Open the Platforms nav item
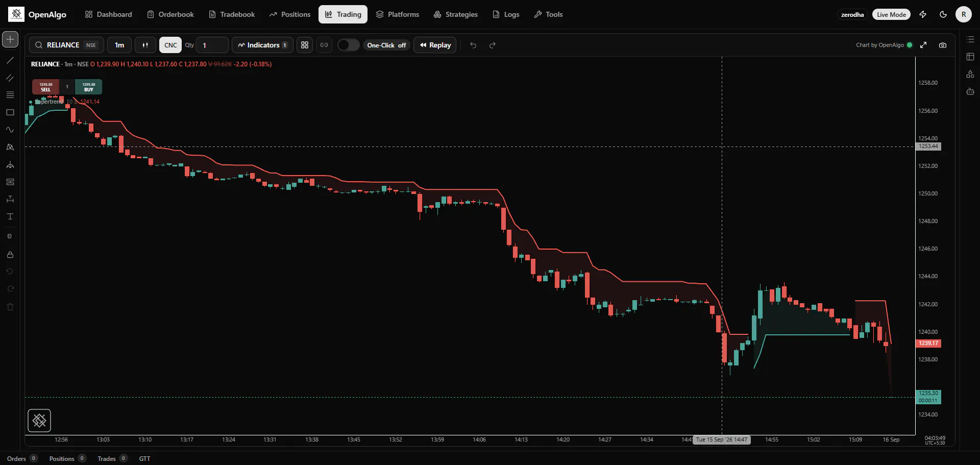This screenshot has height=465, width=980. pyautogui.click(x=398, y=14)
